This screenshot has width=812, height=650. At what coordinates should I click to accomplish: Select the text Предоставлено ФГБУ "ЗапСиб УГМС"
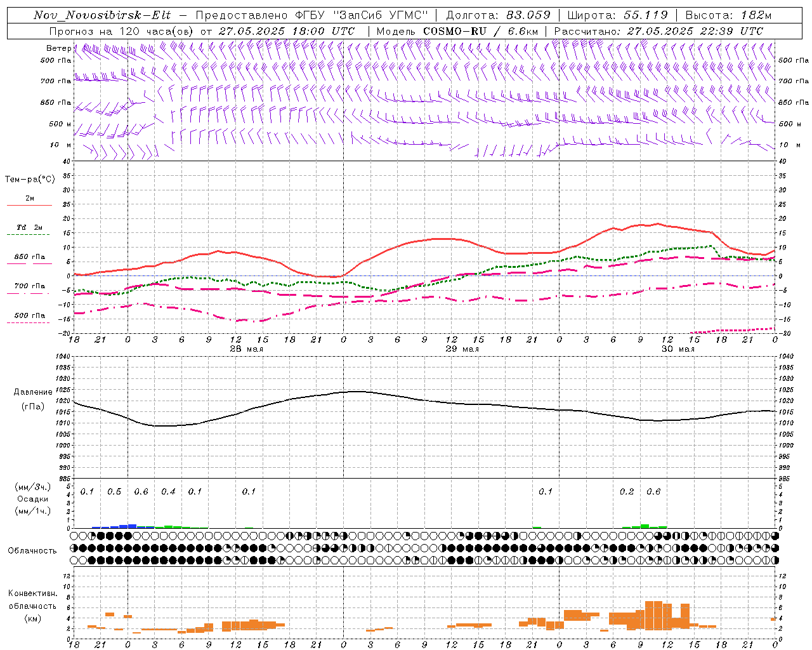point(312,15)
